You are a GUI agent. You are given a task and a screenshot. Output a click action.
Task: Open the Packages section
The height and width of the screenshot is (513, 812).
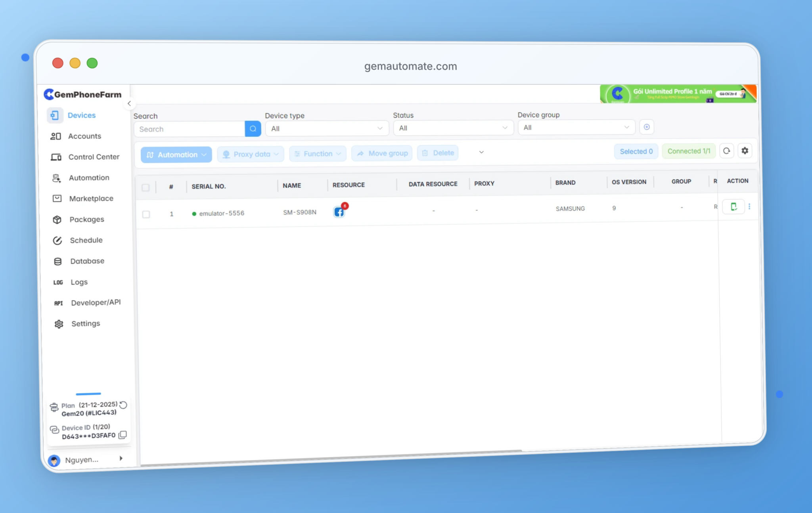click(87, 219)
